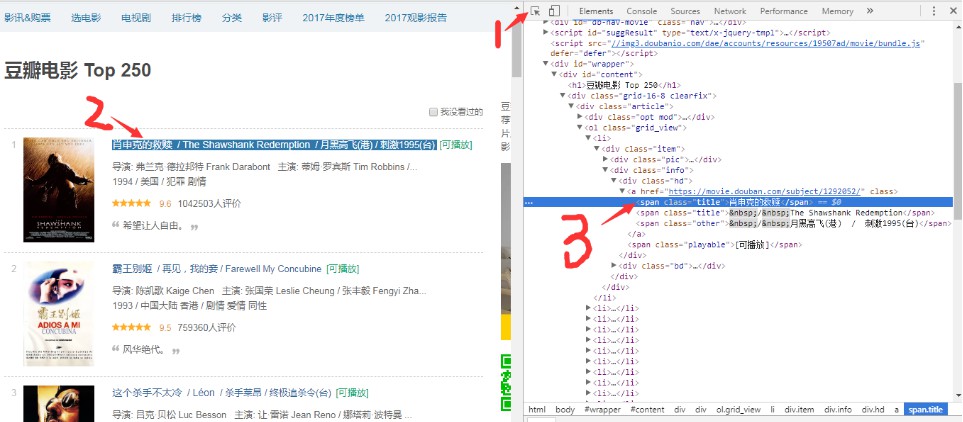The image size is (963, 422).
Task: Collapse the div id="content" node
Action: coord(555,74)
